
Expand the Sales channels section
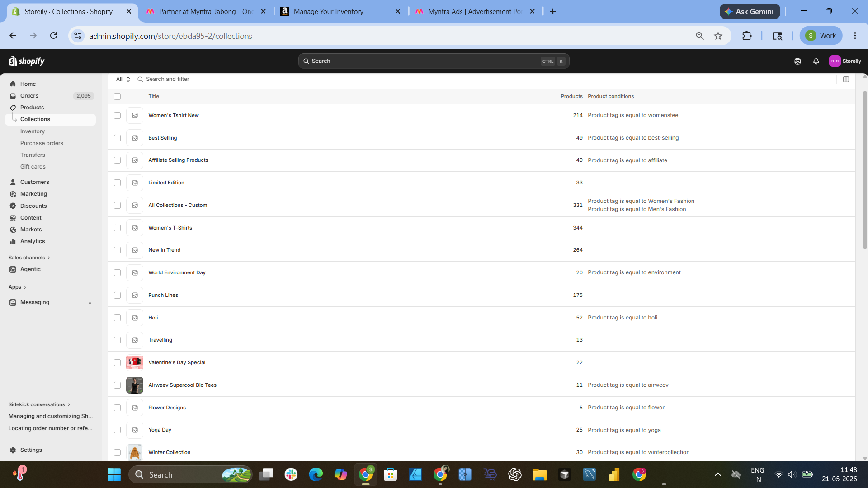29,258
